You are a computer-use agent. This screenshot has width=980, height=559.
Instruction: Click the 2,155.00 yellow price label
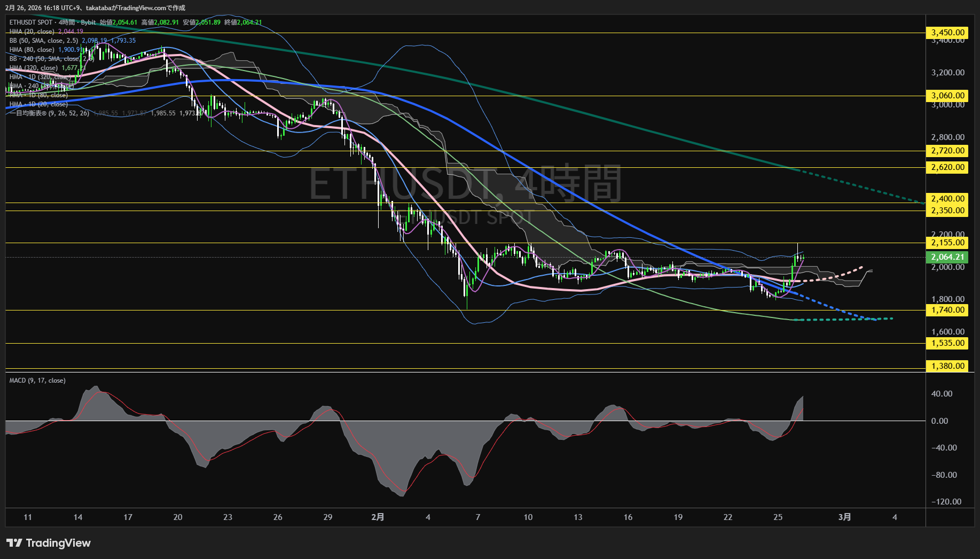(x=947, y=243)
